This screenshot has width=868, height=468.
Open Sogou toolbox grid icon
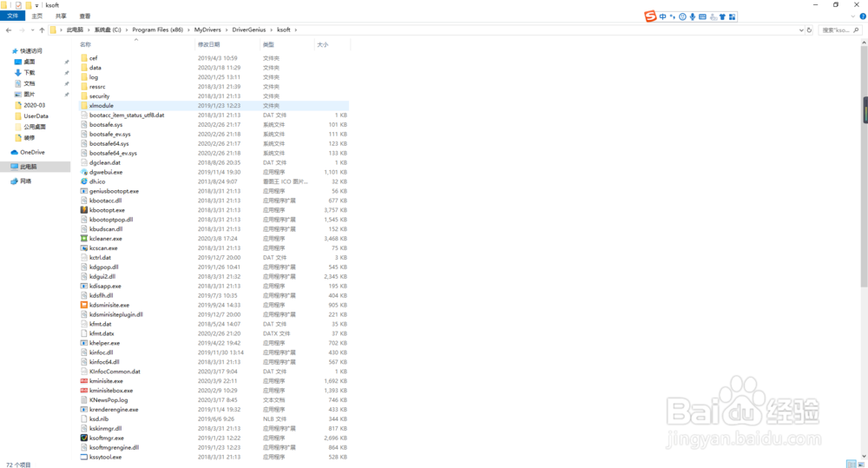click(x=732, y=16)
